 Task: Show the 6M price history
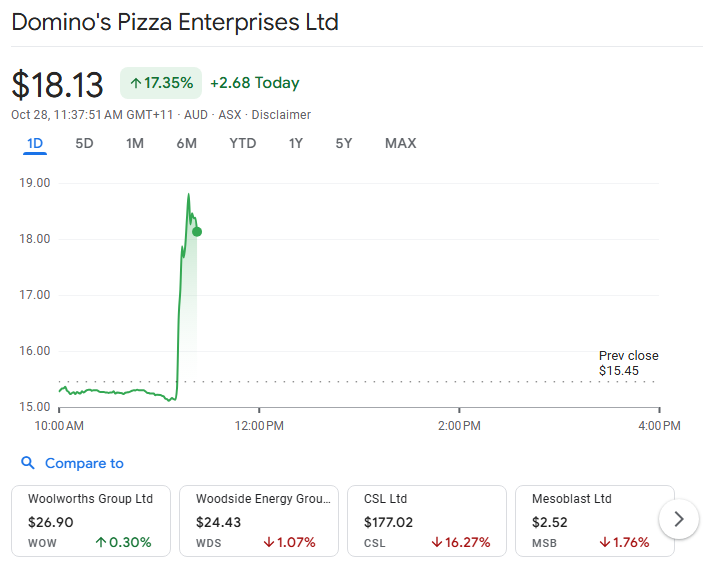coord(186,143)
